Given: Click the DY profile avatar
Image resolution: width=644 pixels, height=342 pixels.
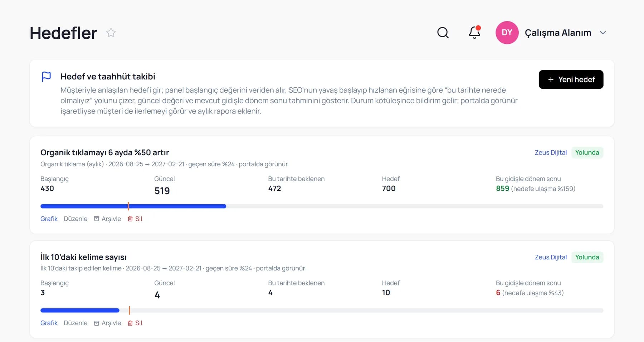Looking at the screenshot, I should tap(507, 33).
